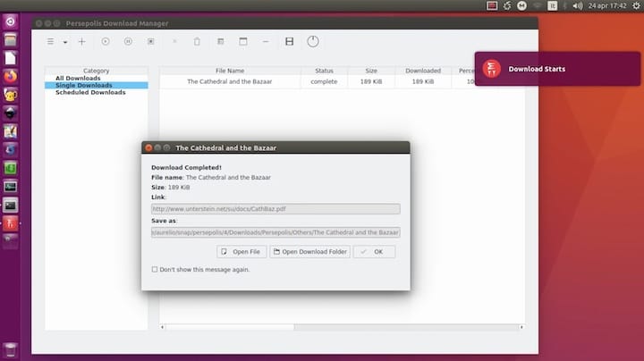The width and height of the screenshot is (644, 361).
Task: Add a new download link
Action: click(x=81, y=41)
